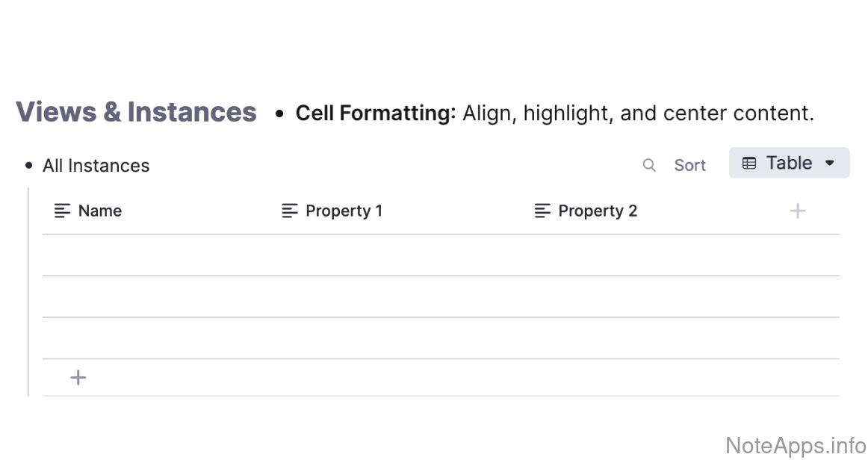
Task: Click the search magnifier icon
Action: click(x=649, y=165)
